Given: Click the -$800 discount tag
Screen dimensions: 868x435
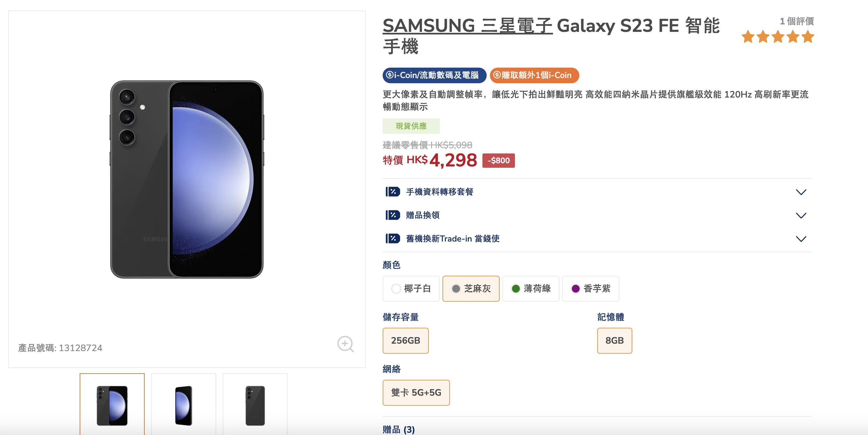Looking at the screenshot, I should click(498, 160).
